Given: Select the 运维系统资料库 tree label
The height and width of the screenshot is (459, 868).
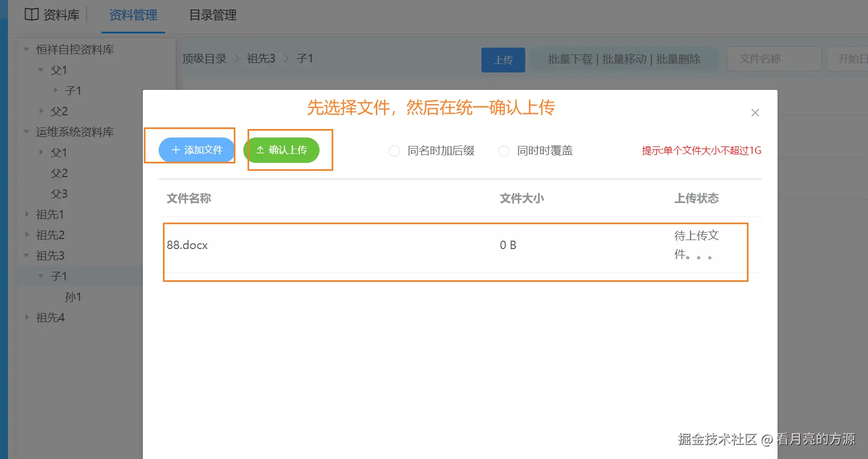Looking at the screenshot, I should click(75, 132).
